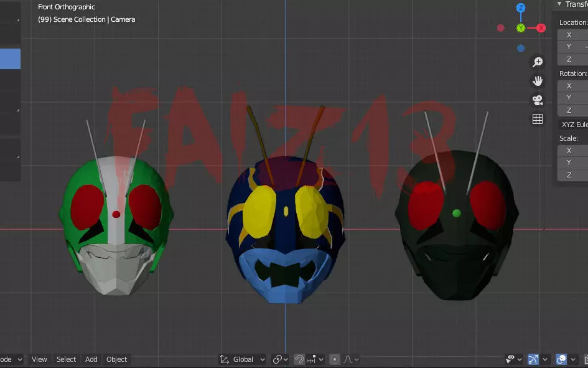This screenshot has width=588, height=368.
Task: Click the Scale X field
Action: (572, 151)
